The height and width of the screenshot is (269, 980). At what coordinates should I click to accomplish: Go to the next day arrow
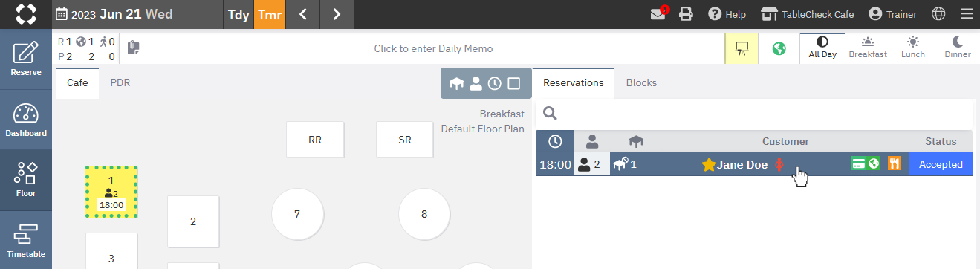337,14
